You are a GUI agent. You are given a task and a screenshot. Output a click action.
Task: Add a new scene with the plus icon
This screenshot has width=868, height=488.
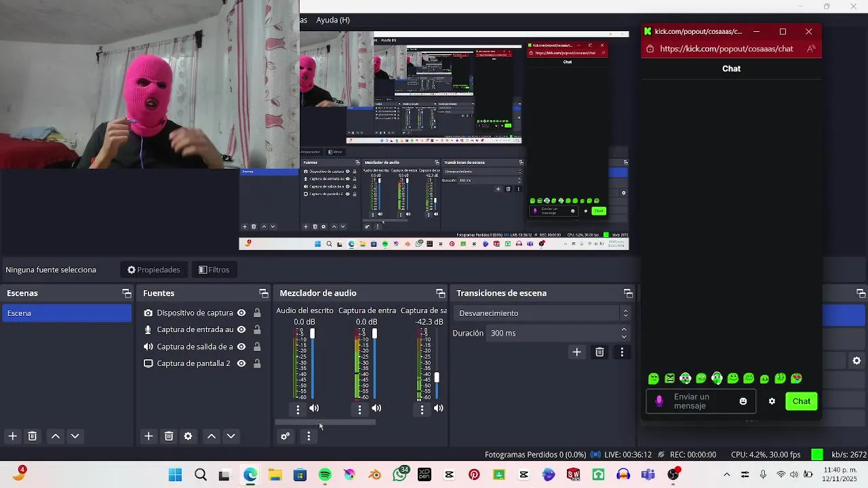(x=12, y=436)
